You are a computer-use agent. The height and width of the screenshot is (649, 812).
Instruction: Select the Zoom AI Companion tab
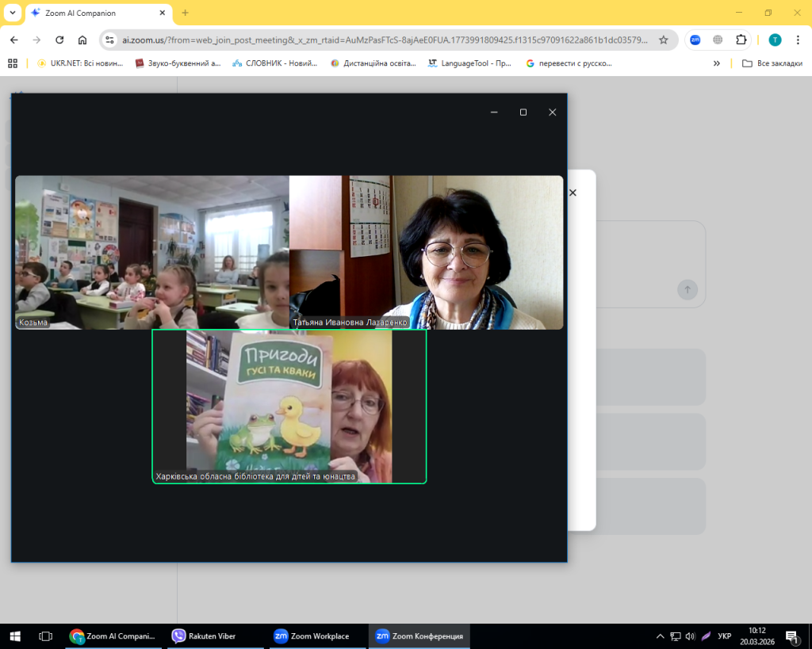tap(95, 13)
